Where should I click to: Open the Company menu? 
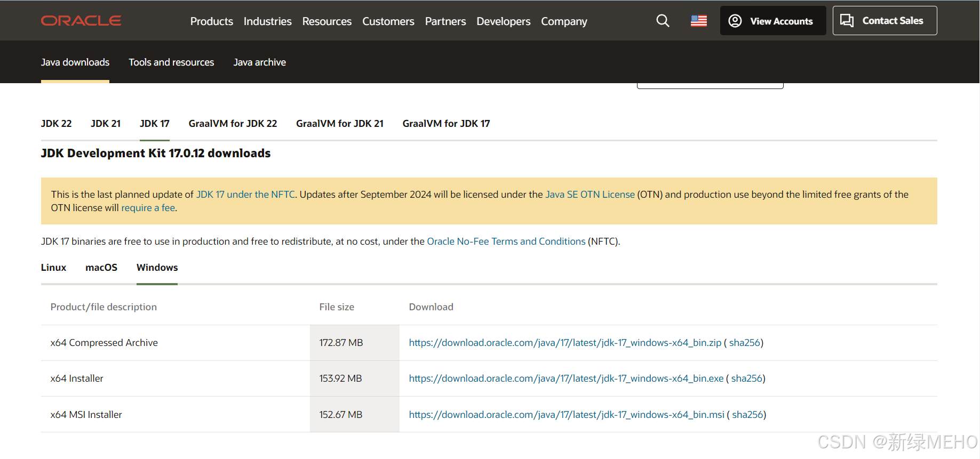564,21
